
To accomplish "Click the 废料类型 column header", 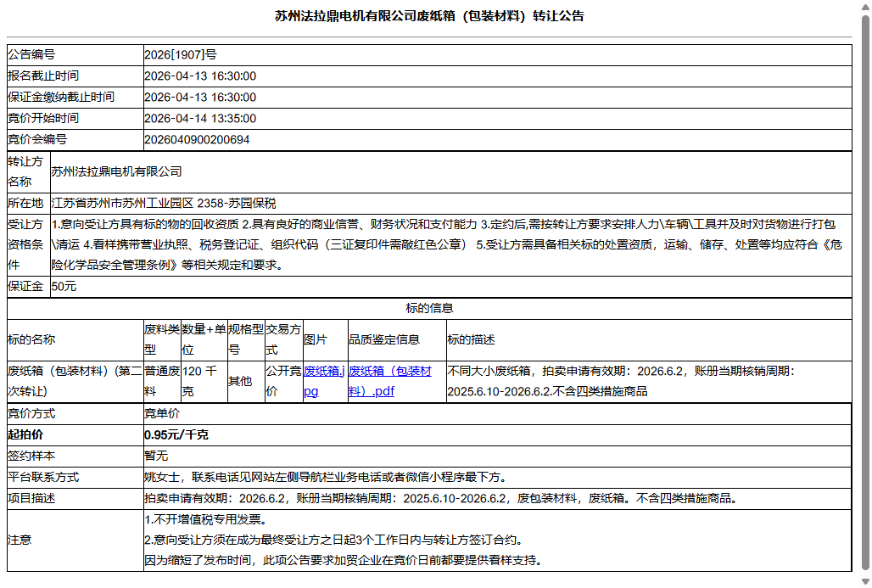I will click(x=162, y=340).
